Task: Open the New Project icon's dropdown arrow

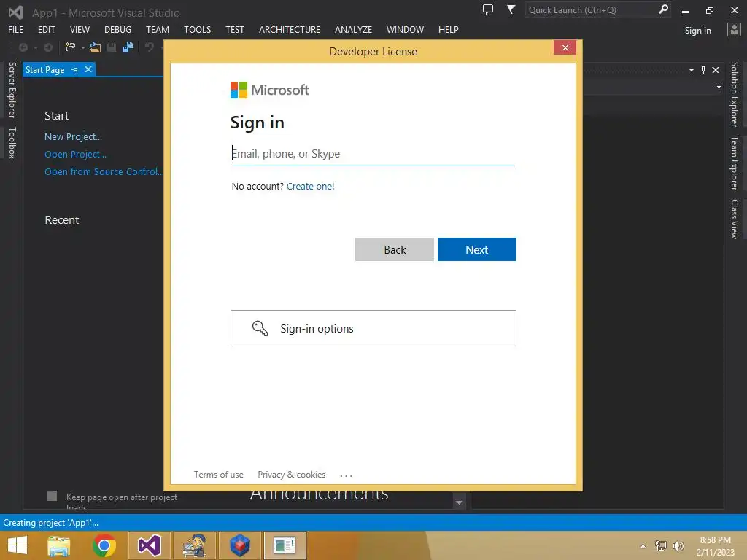Action: point(83,47)
